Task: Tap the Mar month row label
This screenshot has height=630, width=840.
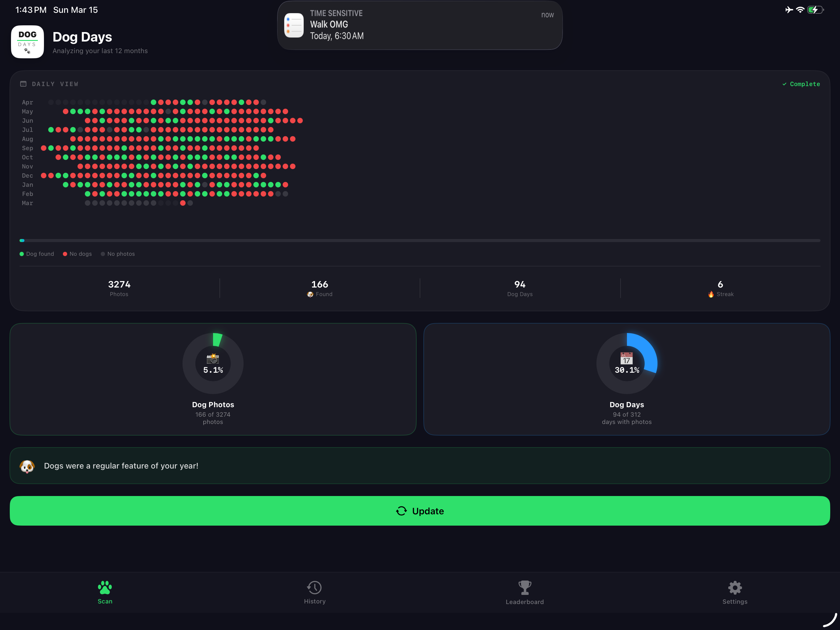Action: [x=27, y=203]
